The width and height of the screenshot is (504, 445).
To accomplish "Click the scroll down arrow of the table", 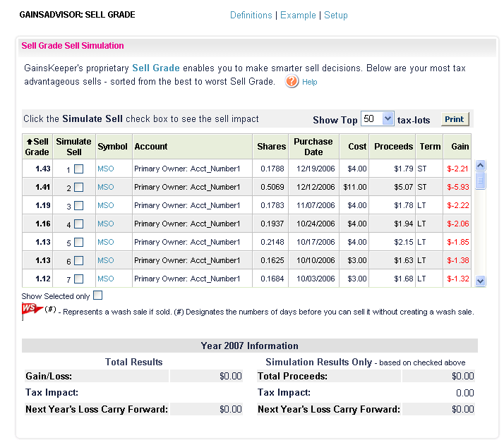I will coord(480,281).
